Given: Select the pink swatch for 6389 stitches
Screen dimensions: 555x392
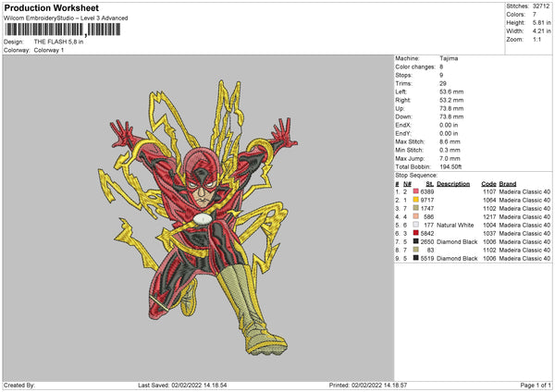Looking at the screenshot, I should tap(415, 191).
